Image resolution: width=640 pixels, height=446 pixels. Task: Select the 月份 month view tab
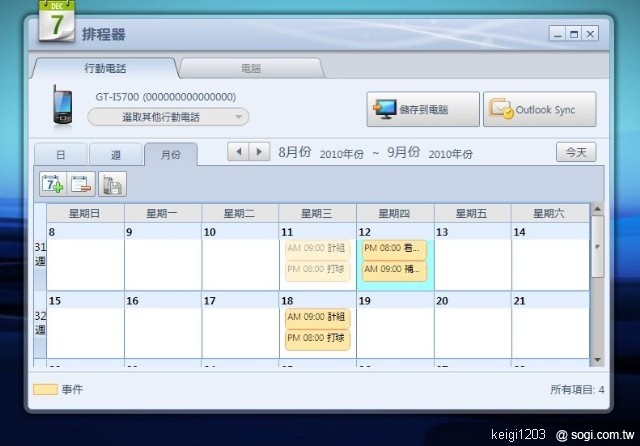[x=170, y=154]
